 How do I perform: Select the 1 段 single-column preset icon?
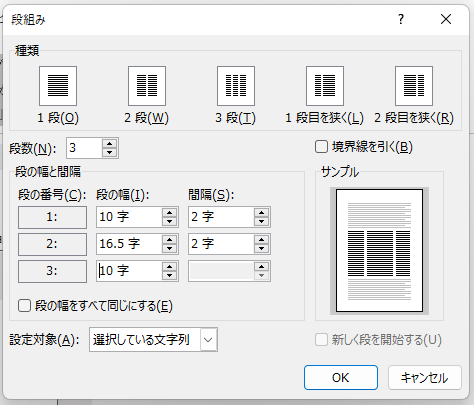coord(58,86)
